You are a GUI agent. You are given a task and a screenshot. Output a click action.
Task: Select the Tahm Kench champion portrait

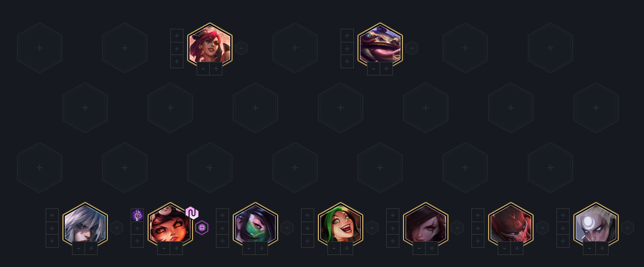pos(380,44)
